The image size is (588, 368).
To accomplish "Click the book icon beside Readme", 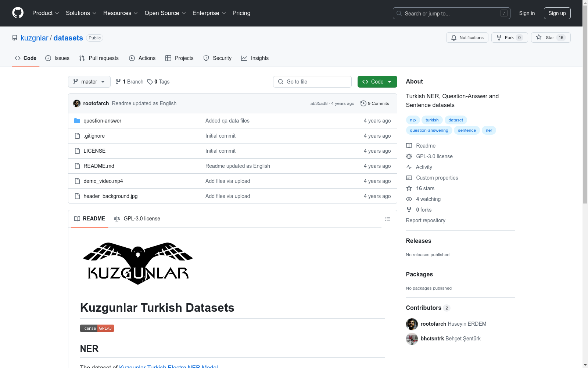I will (409, 146).
